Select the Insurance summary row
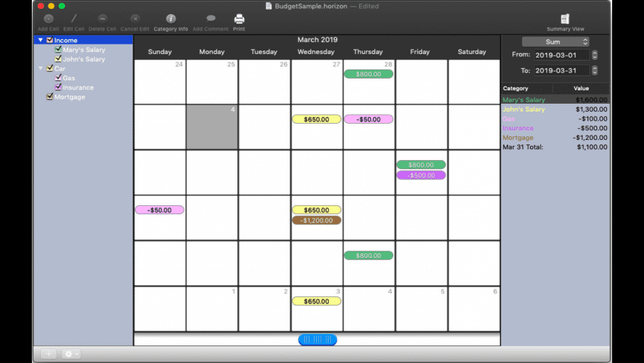Viewport: 644px width, 363px height. [555, 128]
